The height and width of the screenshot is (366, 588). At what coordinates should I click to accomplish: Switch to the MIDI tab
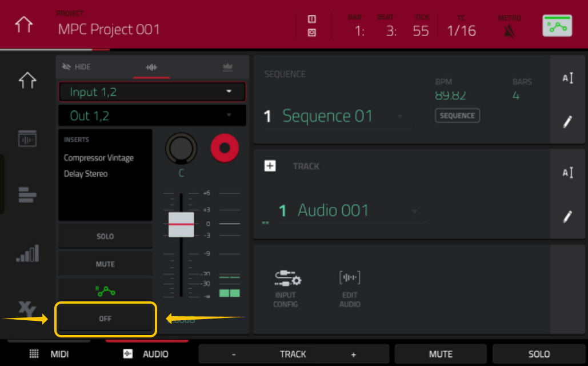pyautogui.click(x=49, y=354)
